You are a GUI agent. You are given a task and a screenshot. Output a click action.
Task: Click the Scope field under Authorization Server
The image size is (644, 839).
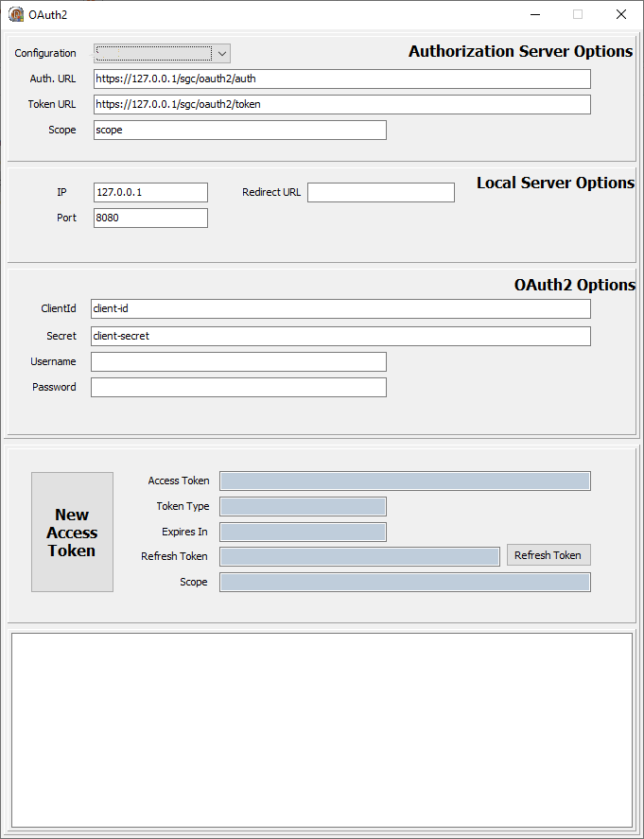[239, 130]
